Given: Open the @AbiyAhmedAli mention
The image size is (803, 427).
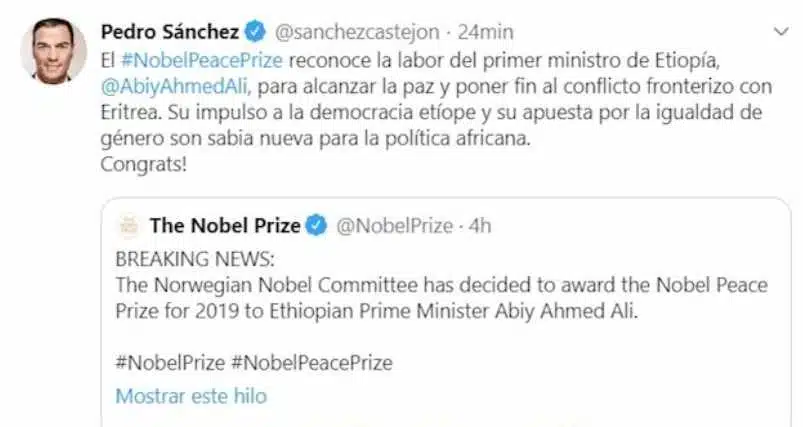Looking at the screenshot, I should (174, 87).
